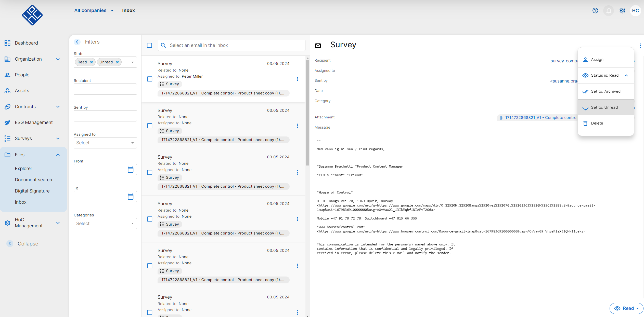Click the envelope icon beside Survey title
Image resolution: width=644 pixels, height=317 pixels.
pos(318,46)
